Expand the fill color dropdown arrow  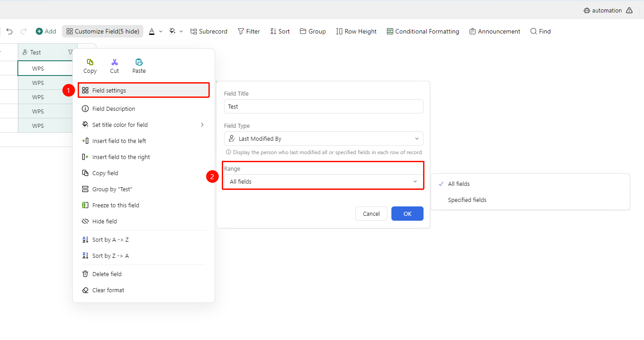click(181, 31)
